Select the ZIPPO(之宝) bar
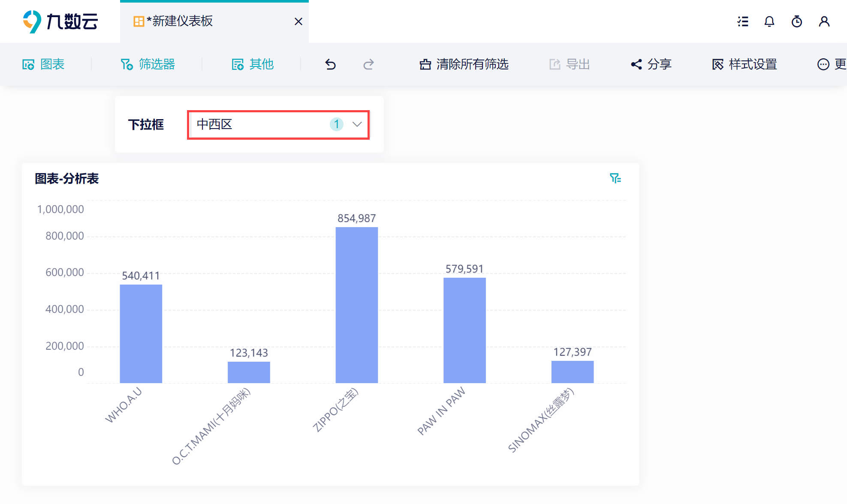 click(357, 305)
